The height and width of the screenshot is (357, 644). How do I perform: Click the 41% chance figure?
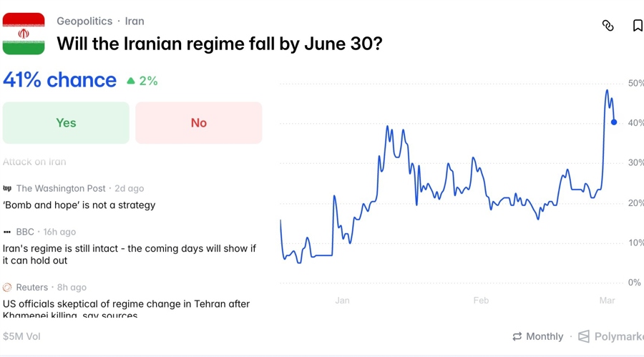59,80
